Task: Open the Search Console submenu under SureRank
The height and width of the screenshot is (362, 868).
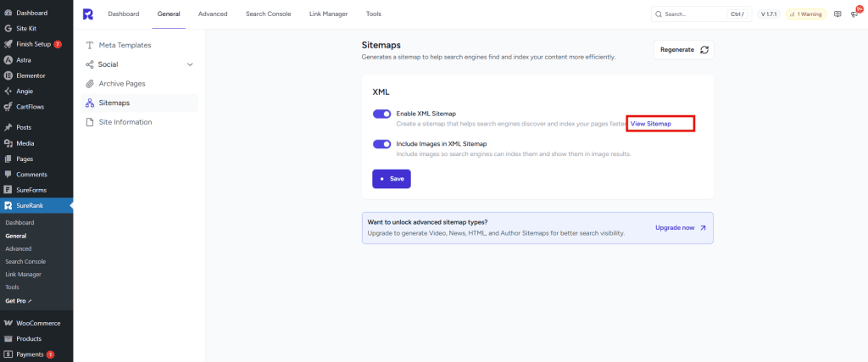Action: tap(25, 261)
